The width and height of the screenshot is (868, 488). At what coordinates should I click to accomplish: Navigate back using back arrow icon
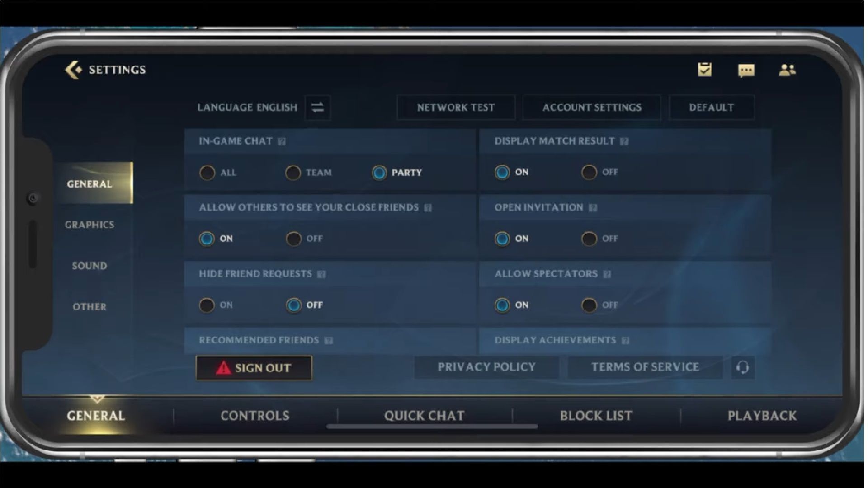71,69
